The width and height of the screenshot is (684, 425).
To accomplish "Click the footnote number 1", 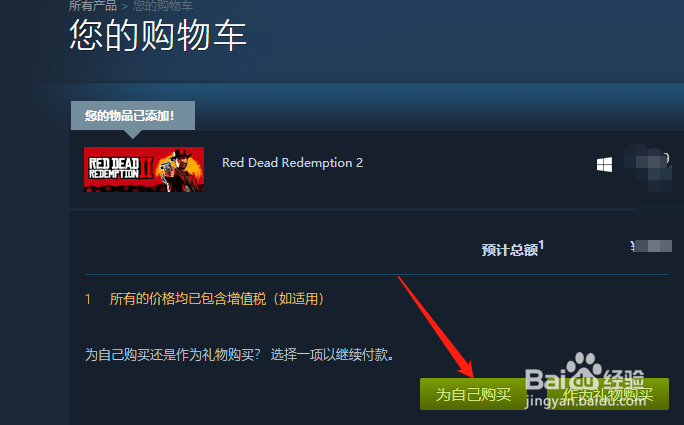I will pos(88,299).
